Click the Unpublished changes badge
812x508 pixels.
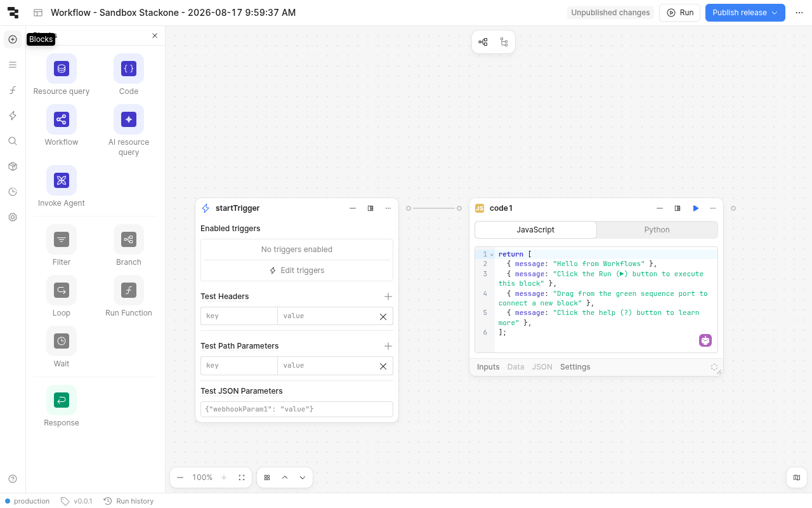point(610,13)
